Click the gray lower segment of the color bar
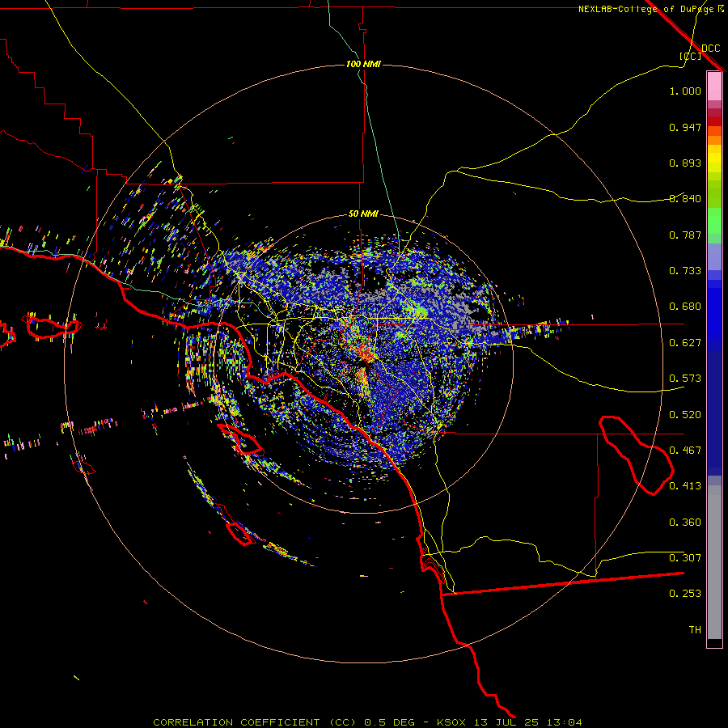728x728 pixels. click(x=714, y=562)
